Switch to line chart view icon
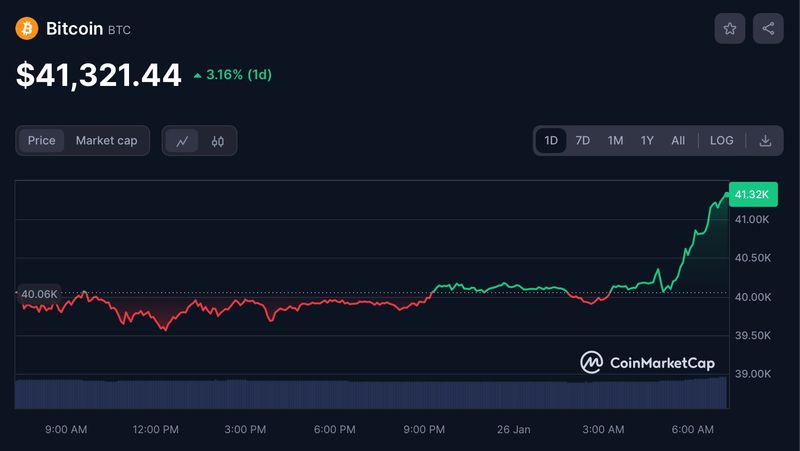This screenshot has width=800, height=451. 182,141
